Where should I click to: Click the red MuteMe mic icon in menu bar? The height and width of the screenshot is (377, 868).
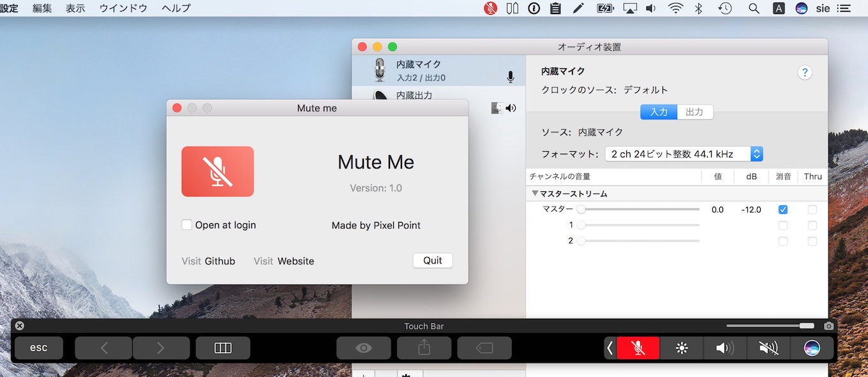coord(490,8)
